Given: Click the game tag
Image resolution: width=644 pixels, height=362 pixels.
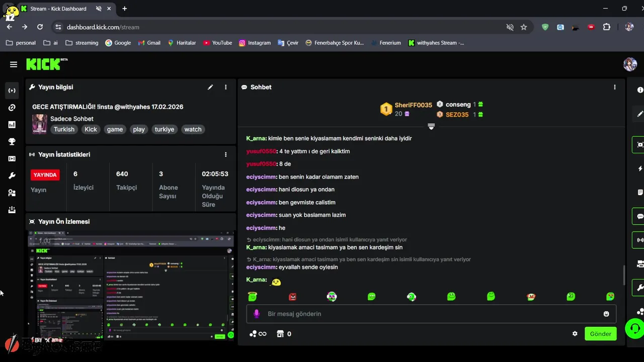Looking at the screenshot, I should click(x=115, y=129).
